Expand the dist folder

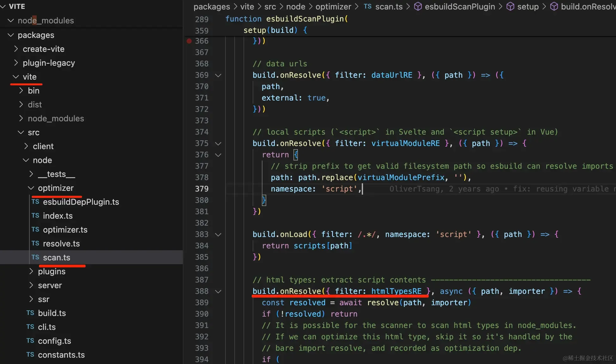(x=21, y=104)
